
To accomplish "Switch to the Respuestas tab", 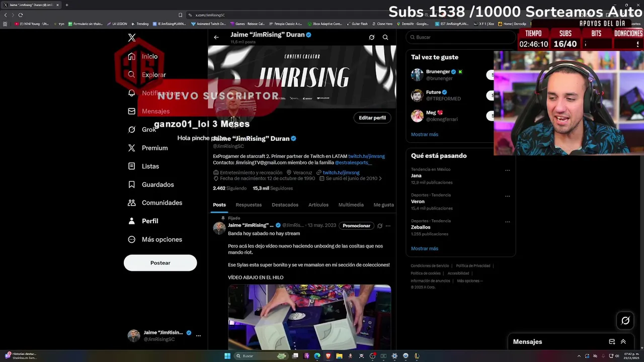I will click(249, 205).
